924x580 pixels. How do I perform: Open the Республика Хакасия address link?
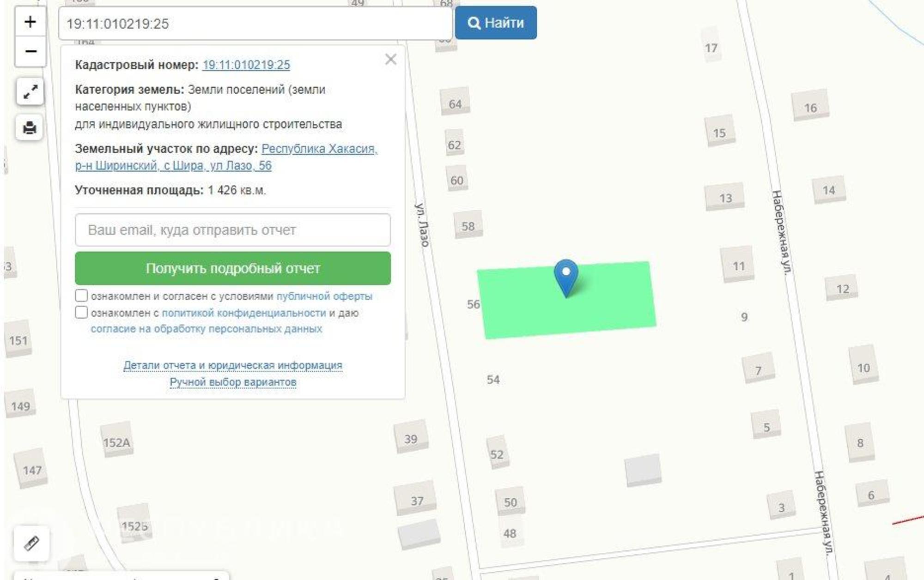(319, 149)
